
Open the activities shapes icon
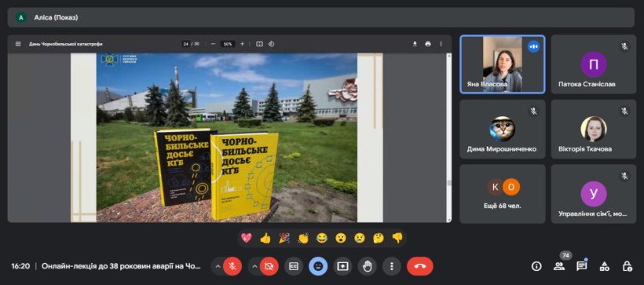604,266
